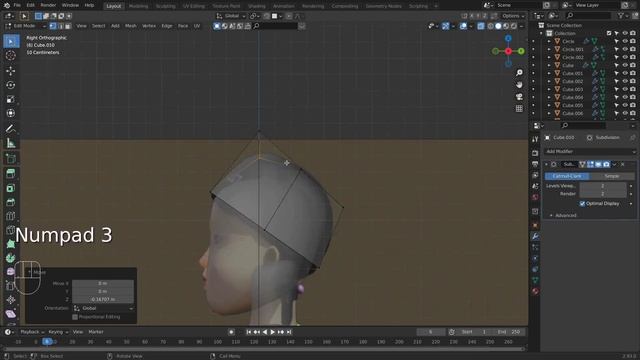The height and width of the screenshot is (360, 640).
Task: Click the Move Z value field
Action: 103,299
